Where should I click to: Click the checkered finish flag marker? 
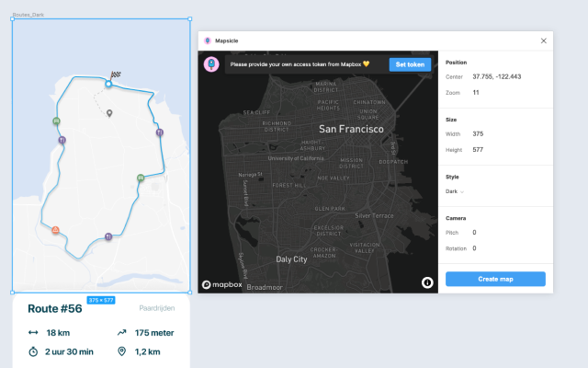point(116,75)
